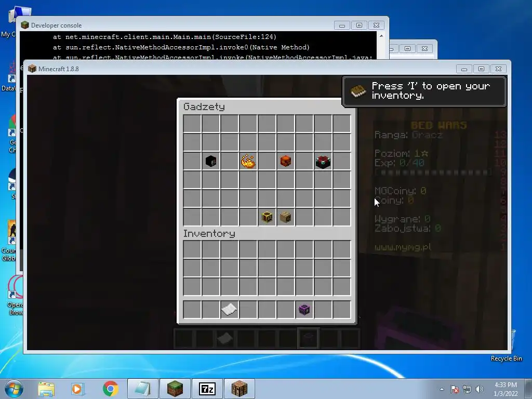Viewport: 532px width, 399px height.
Task: Minimize the Minecraft 1.8.8 window
Action: coord(464,69)
